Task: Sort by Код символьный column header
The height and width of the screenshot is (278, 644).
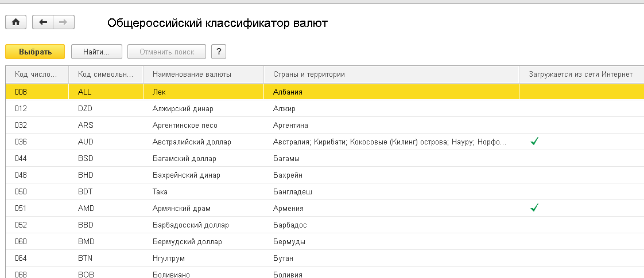Action: (x=106, y=75)
